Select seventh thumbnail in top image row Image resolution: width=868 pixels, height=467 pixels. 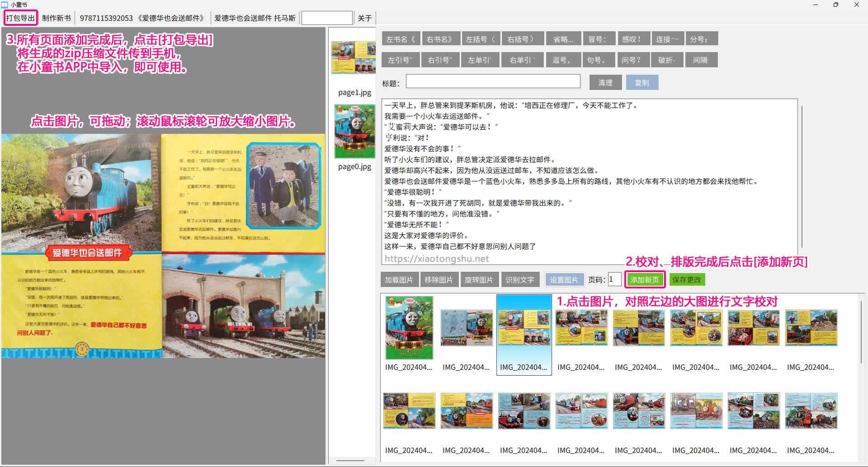754,334
